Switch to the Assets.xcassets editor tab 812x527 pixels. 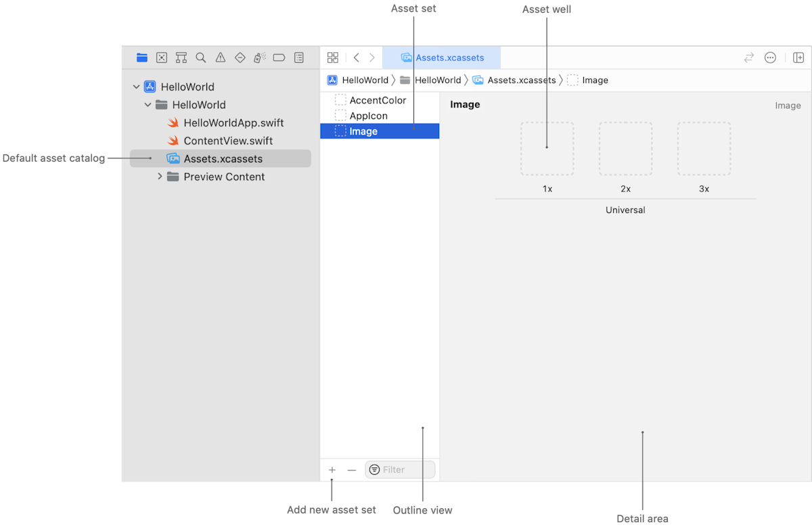tap(442, 58)
